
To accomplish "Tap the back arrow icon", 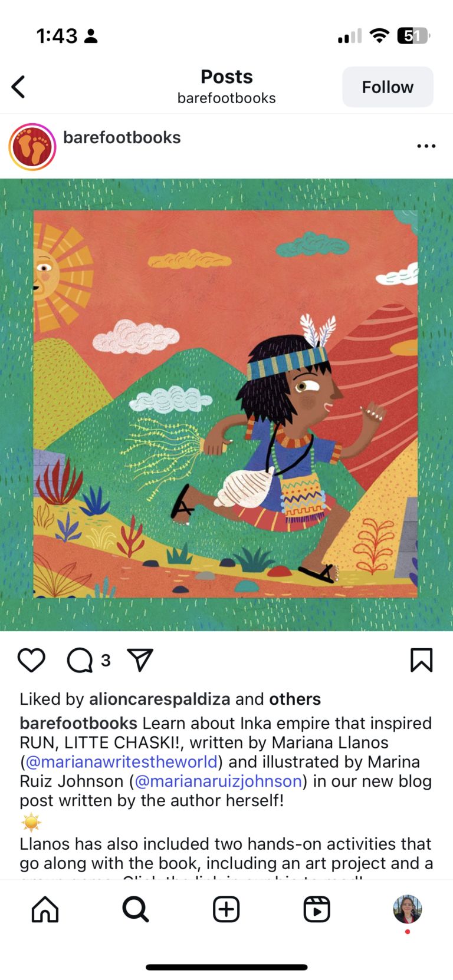I will click(18, 87).
